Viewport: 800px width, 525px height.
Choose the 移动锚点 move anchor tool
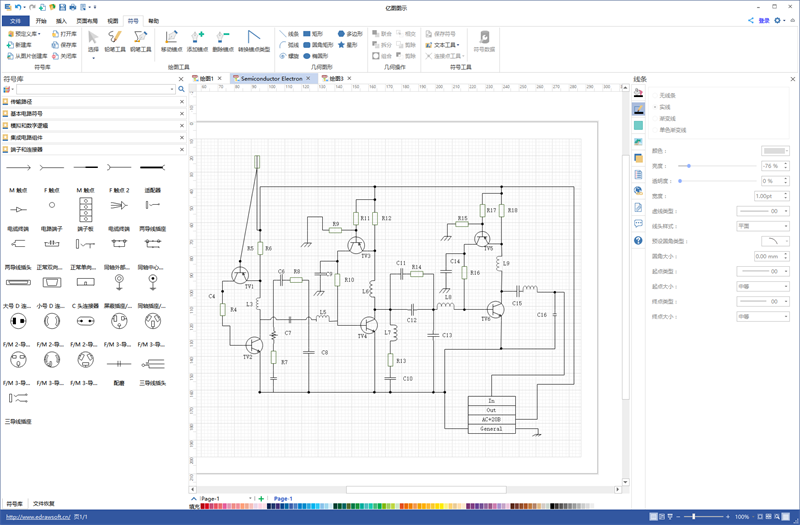[x=171, y=41]
